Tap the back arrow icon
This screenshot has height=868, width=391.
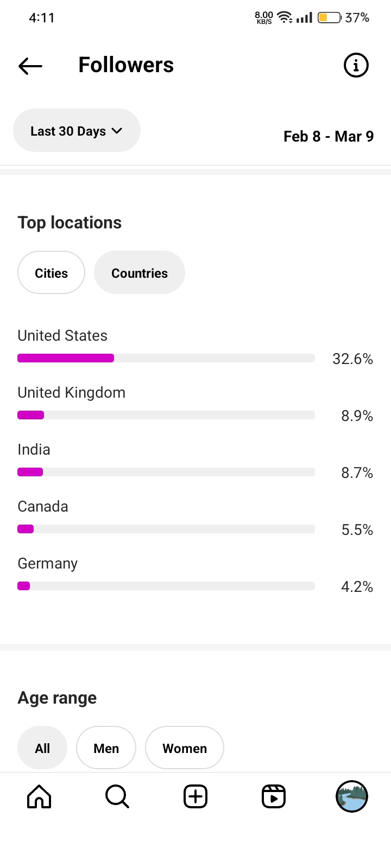(x=30, y=66)
